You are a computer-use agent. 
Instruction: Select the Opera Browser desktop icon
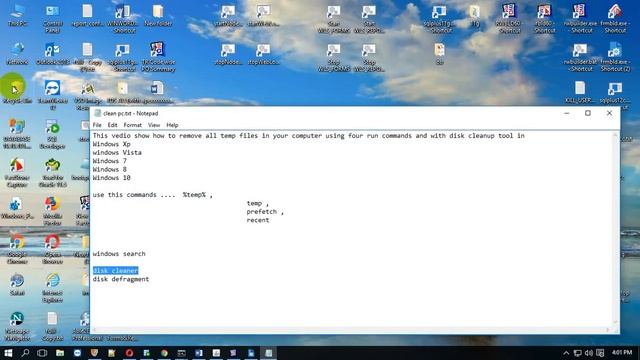coord(53,248)
